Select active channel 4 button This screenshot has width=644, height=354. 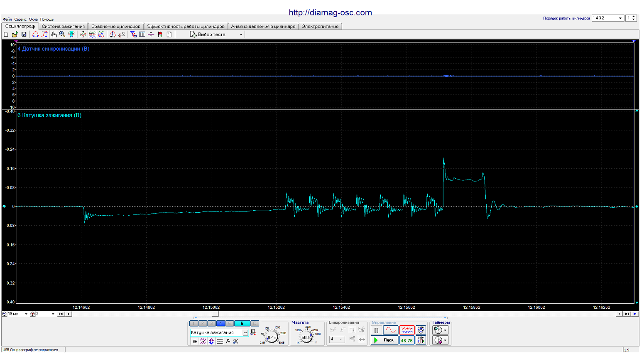point(220,324)
